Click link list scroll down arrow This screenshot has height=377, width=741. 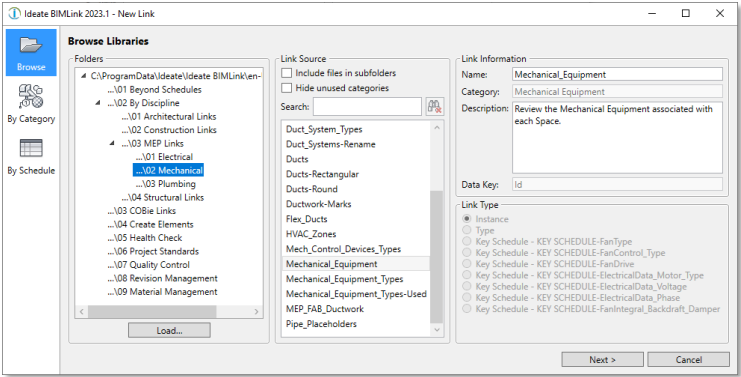[437, 330]
